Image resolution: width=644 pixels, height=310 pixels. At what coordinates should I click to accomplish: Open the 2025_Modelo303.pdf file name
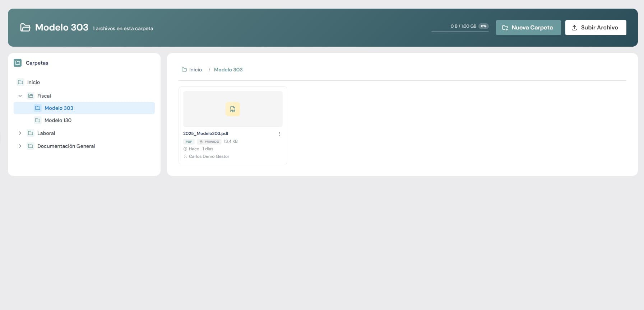click(x=205, y=133)
